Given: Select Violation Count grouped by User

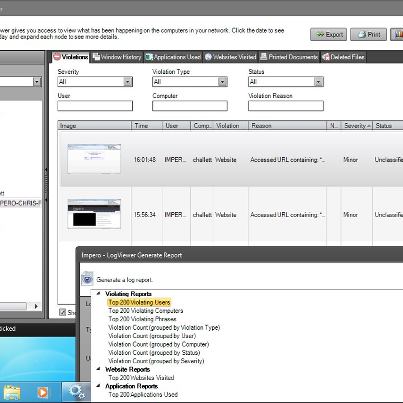Looking at the screenshot, I should pyautogui.click(x=152, y=336).
